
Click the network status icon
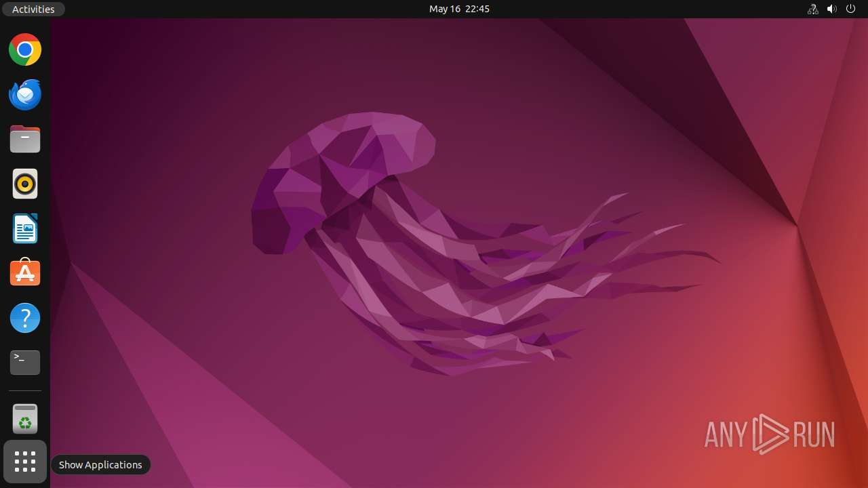pyautogui.click(x=813, y=9)
